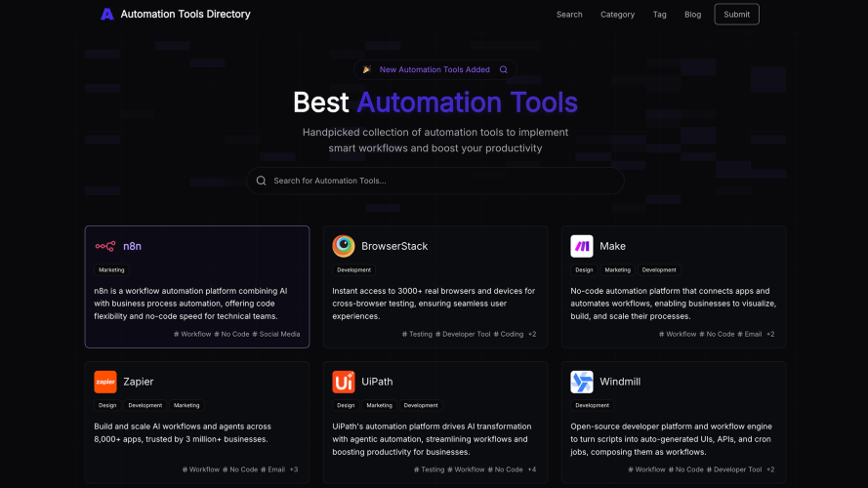Click the Testing tag on UiPath card
This screenshot has width=868, height=488.
(429, 469)
